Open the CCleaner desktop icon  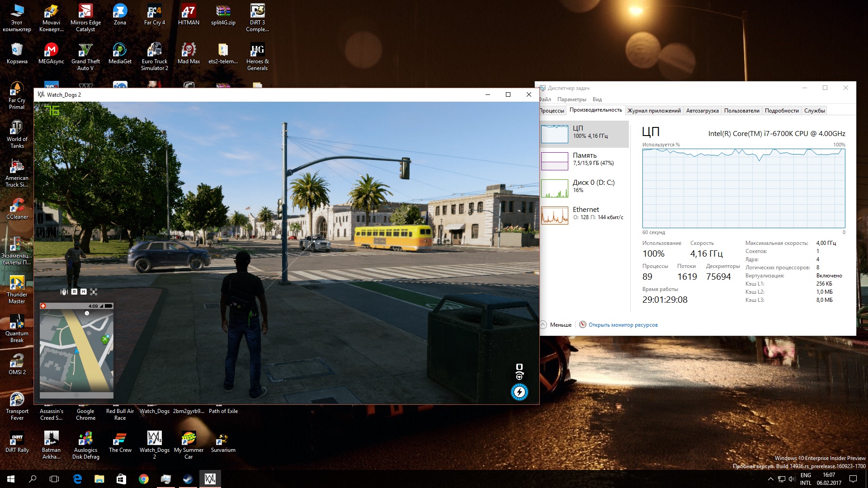(x=17, y=208)
